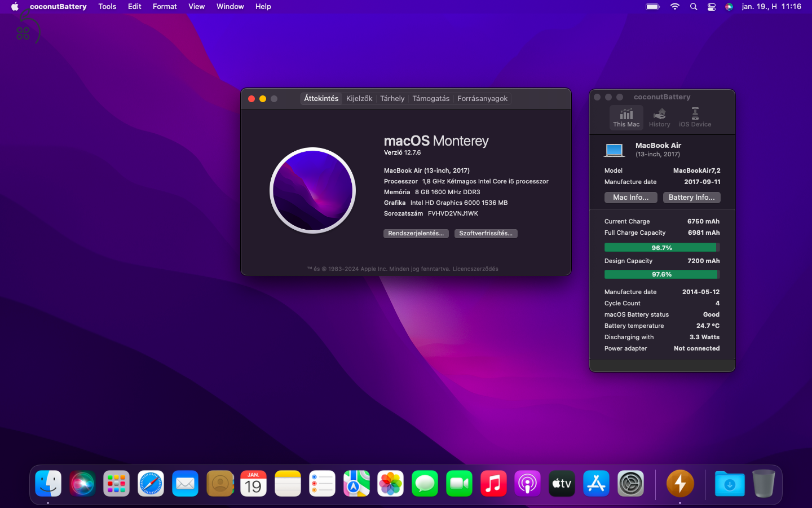The width and height of the screenshot is (812, 508).
Task: Open Calendar showing January 19 from the Dock
Action: [253, 484]
